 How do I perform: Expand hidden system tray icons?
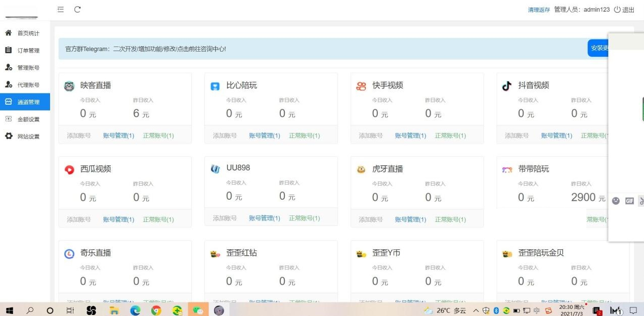(475, 310)
